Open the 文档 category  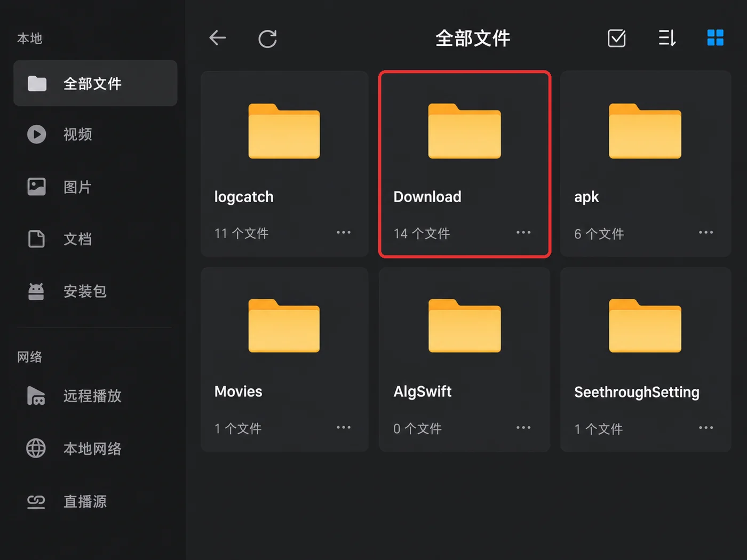(x=96, y=239)
